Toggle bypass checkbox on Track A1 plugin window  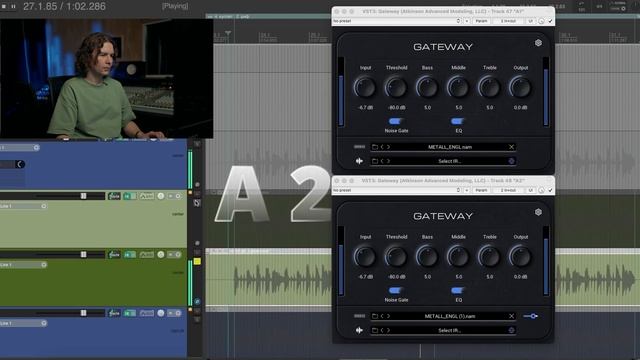click(550, 21)
